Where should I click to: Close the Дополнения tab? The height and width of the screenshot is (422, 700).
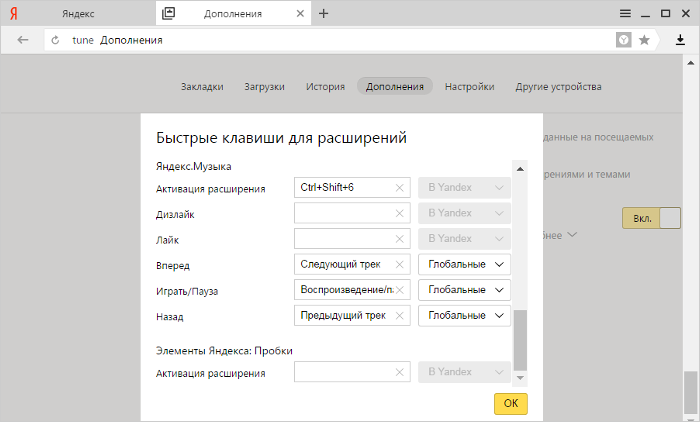[x=300, y=13]
